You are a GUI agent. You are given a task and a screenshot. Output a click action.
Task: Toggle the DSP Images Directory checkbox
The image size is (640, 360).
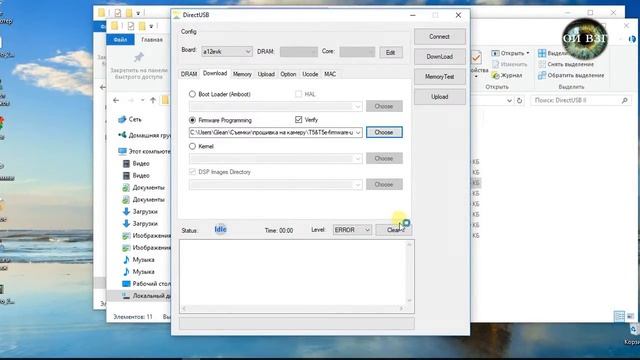[x=192, y=172]
